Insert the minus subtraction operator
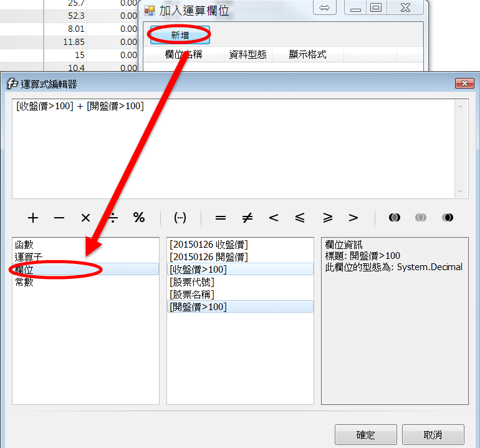The height and width of the screenshot is (448, 480). [59, 218]
